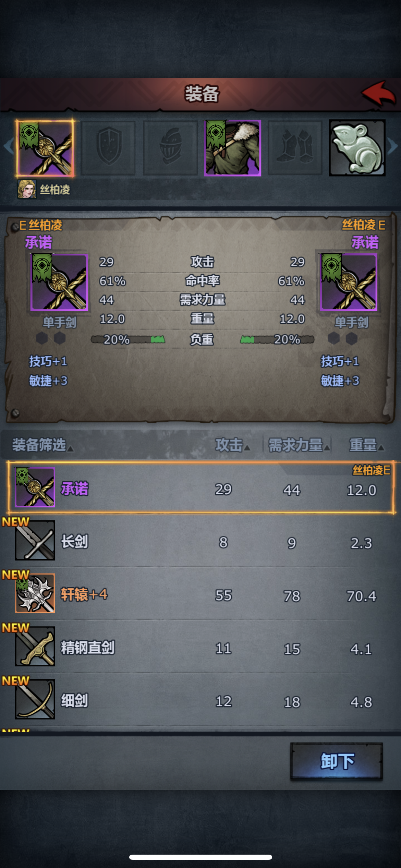
Task: Choose 精钢直剑 from the equipment list
Action: click(200, 647)
